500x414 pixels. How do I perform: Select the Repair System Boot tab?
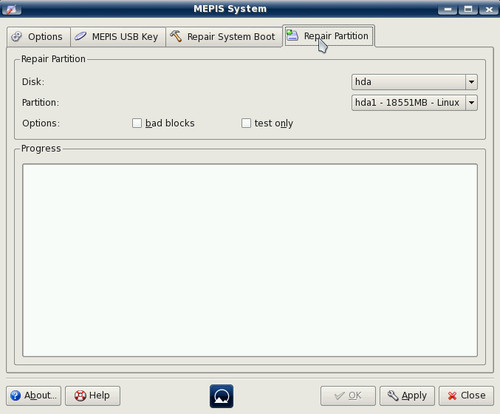point(224,37)
